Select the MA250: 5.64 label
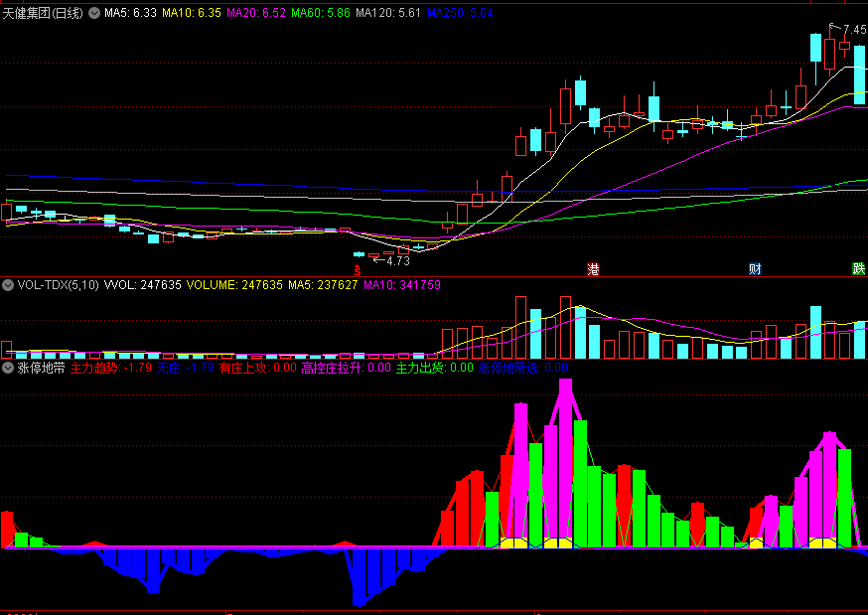 coord(460,13)
